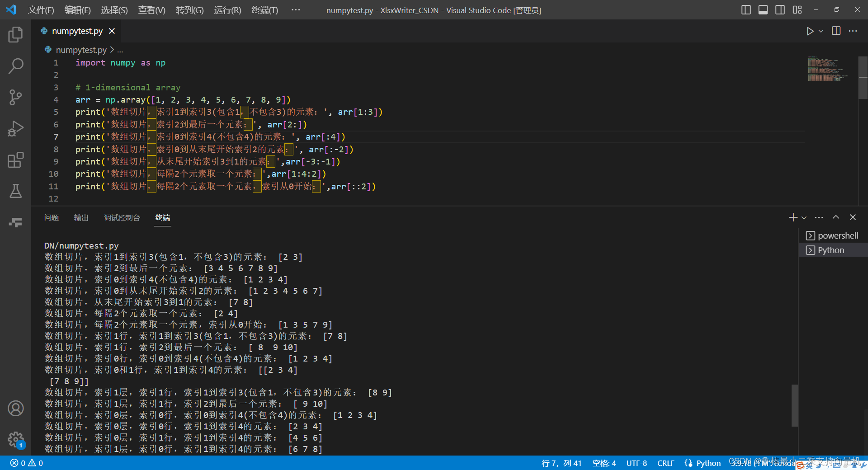The image size is (868, 470).
Task: Split the editor to the right
Action: (x=836, y=31)
